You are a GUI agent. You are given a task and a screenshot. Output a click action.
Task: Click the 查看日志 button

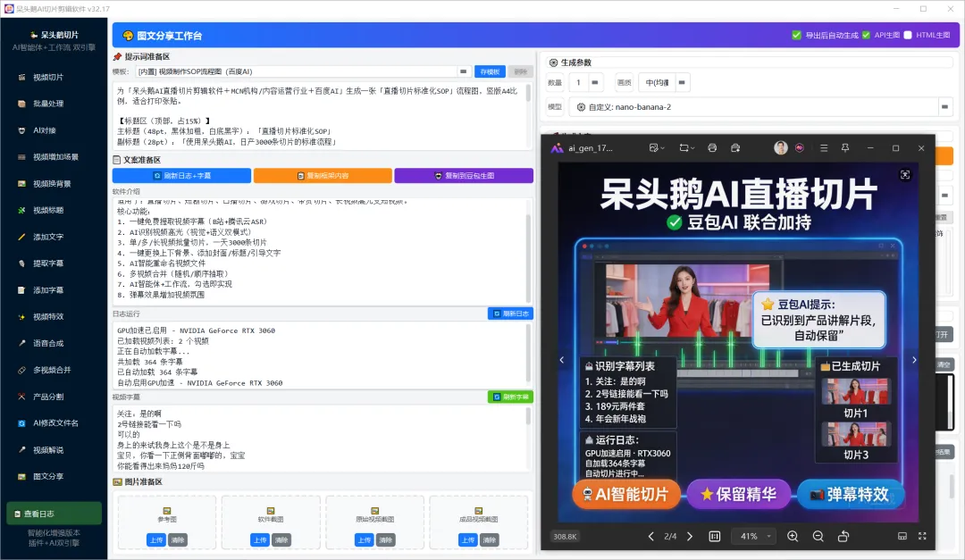coord(55,514)
